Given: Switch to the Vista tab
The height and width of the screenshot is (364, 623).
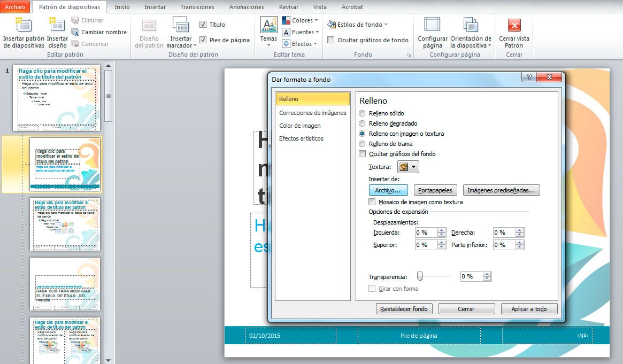Looking at the screenshot, I should (x=320, y=7).
